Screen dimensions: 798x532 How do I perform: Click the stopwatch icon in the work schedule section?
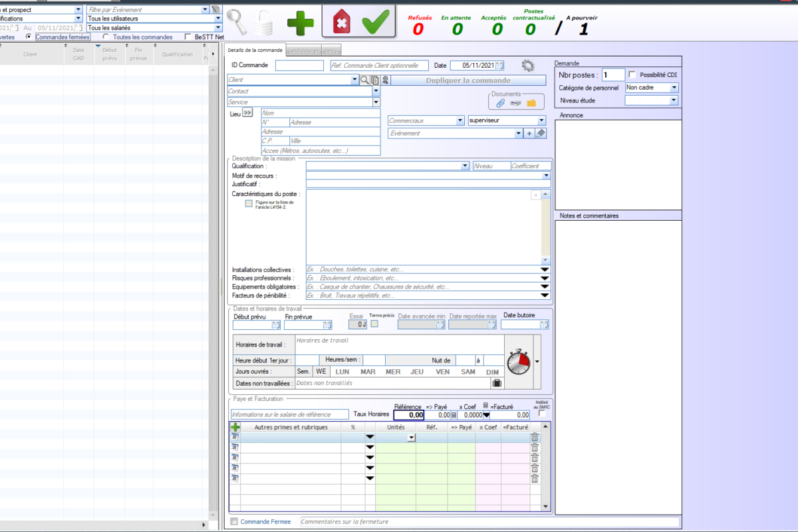pyautogui.click(x=519, y=361)
